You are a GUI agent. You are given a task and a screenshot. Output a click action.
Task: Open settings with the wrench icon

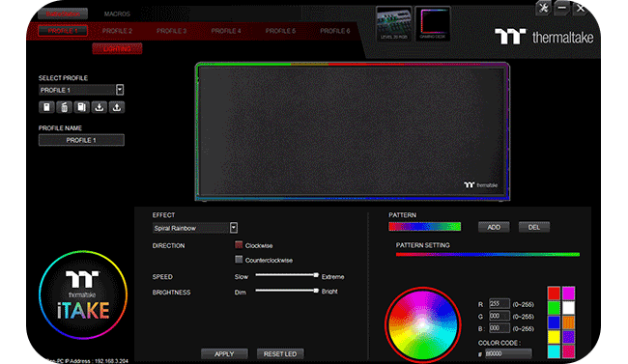pos(544,8)
